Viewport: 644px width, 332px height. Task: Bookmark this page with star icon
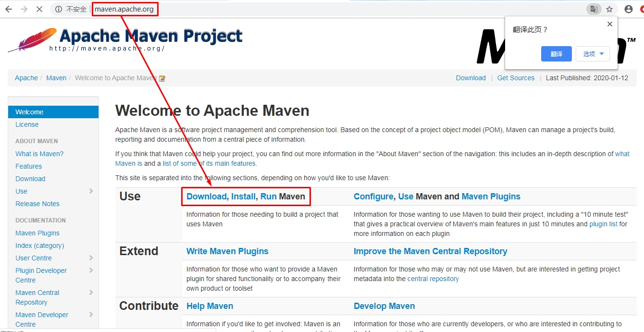point(609,9)
